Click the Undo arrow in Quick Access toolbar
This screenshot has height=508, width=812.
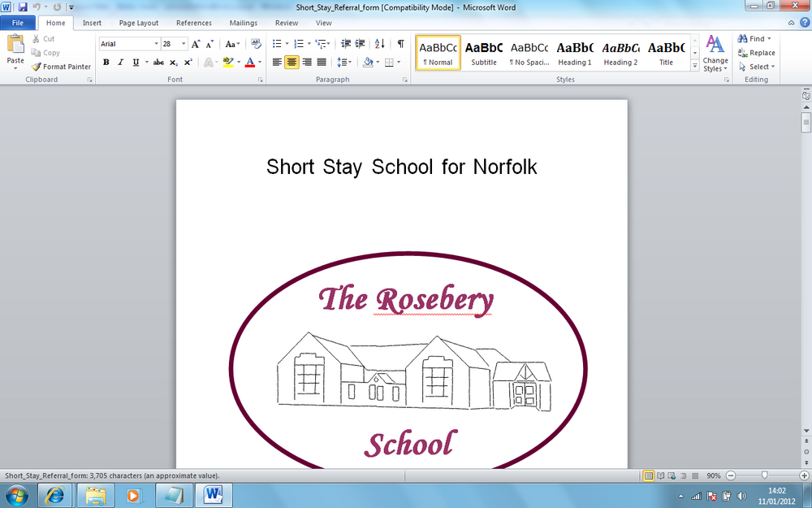coord(37,7)
